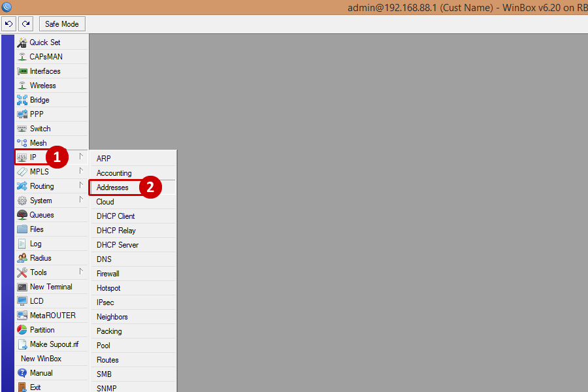
Task: Click the MPLS label icon
Action: [x=22, y=172]
